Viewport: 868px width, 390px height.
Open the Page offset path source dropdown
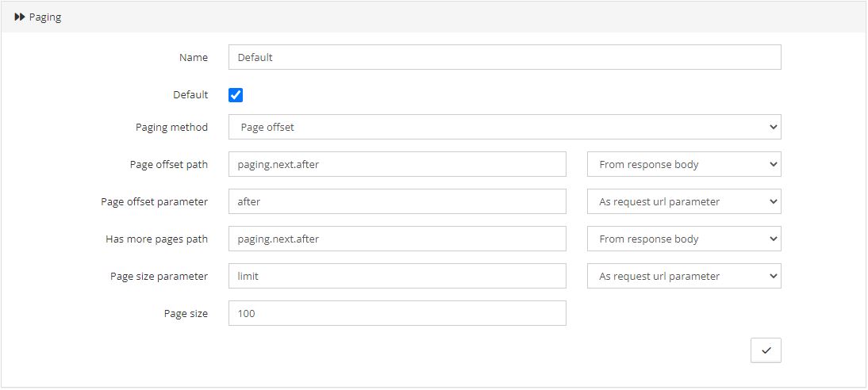[684, 164]
